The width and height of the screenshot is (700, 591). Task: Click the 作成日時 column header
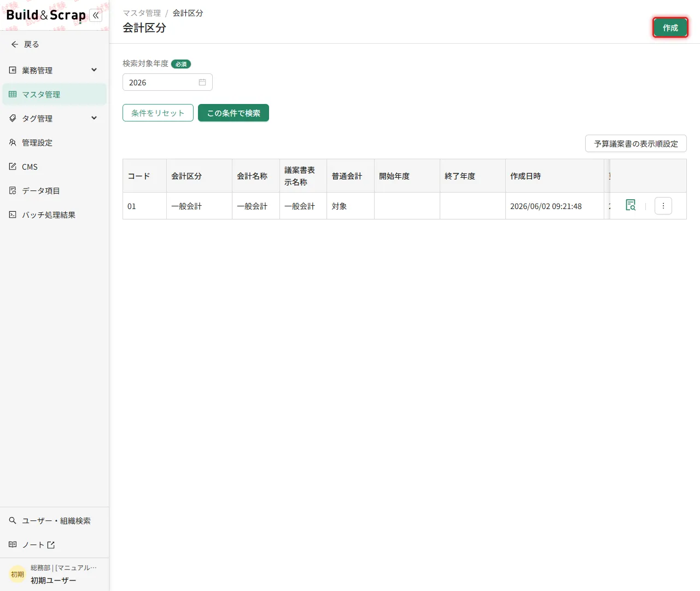pos(555,176)
